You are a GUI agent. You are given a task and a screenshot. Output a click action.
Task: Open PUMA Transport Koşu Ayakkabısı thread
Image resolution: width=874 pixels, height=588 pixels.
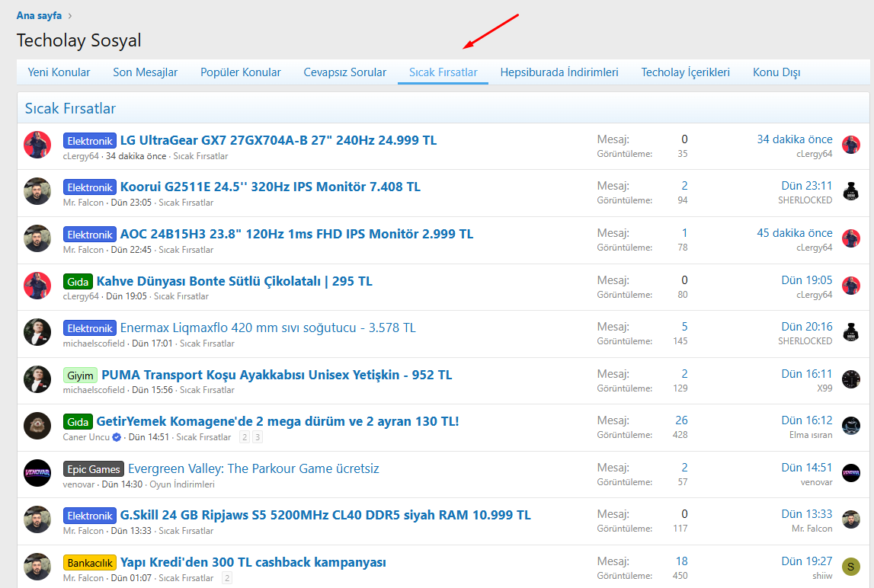[277, 375]
